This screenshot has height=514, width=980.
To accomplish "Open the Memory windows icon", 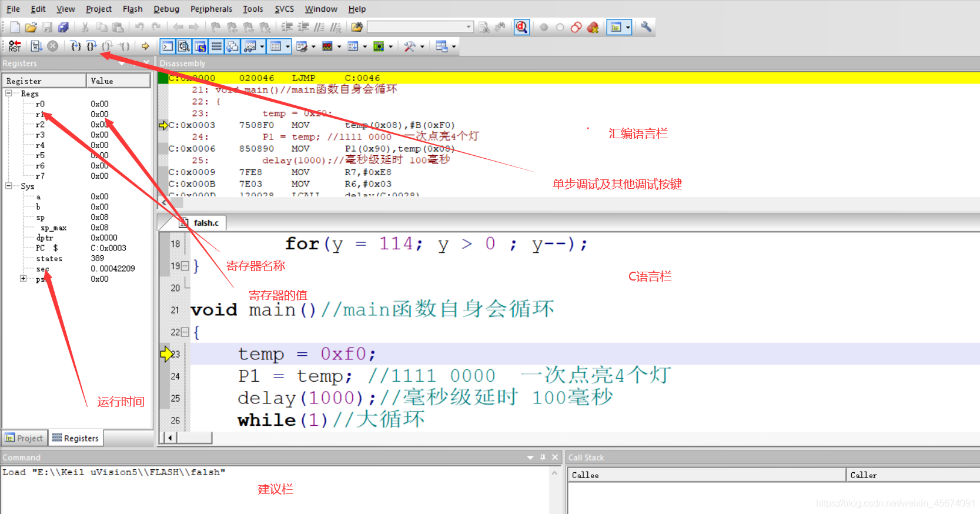I will coord(276,46).
